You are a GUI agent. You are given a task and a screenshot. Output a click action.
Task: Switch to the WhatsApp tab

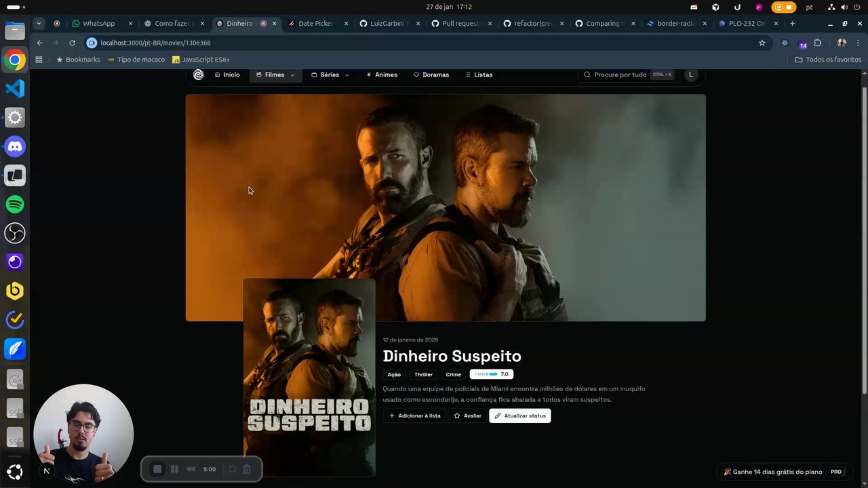(x=100, y=23)
